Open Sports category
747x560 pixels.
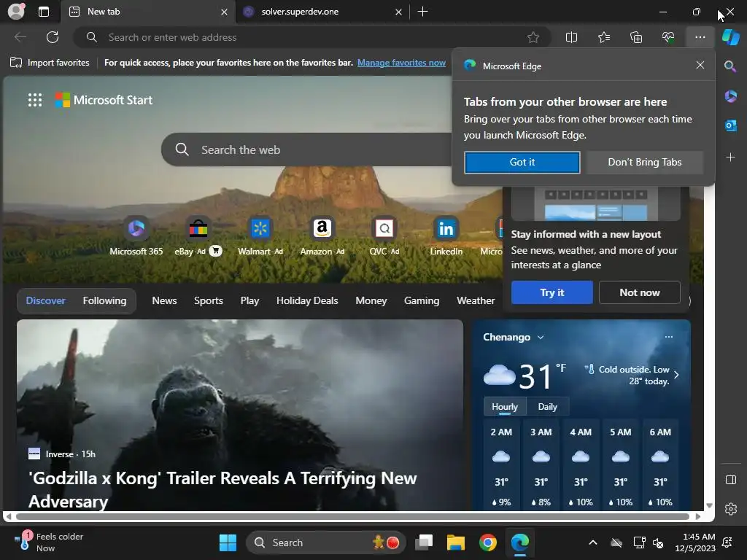tap(208, 300)
